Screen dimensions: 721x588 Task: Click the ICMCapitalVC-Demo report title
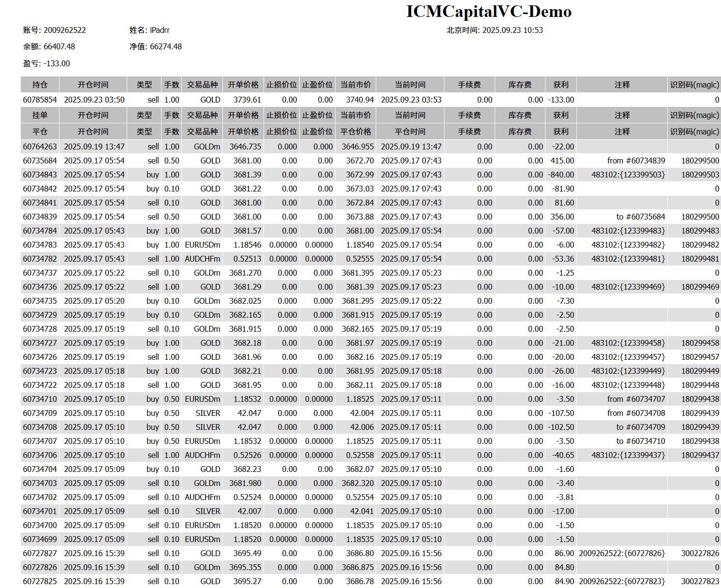click(x=488, y=12)
